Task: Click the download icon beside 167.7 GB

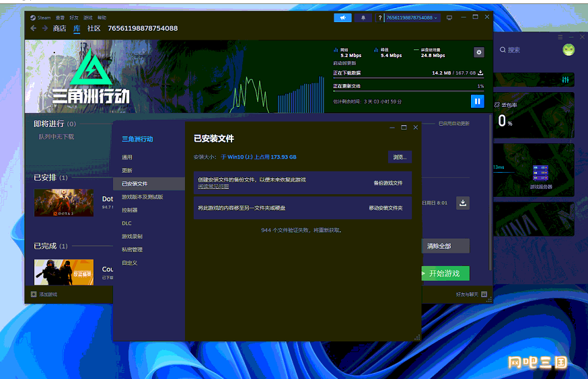Action: [x=480, y=73]
